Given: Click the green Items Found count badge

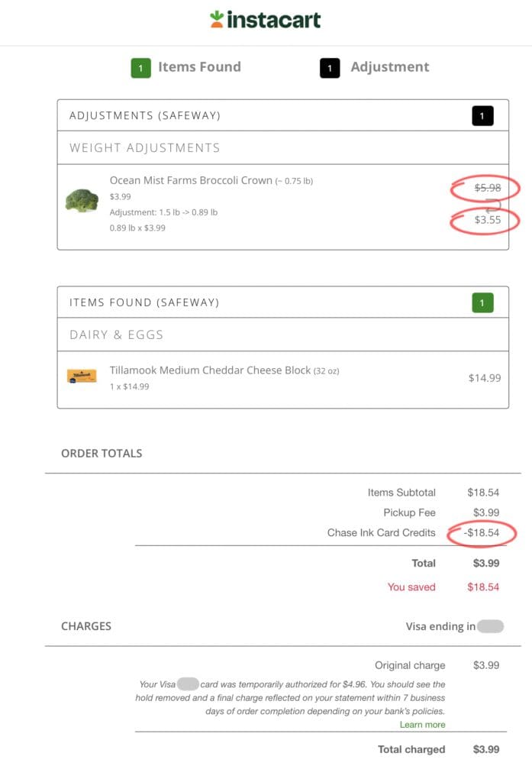Looking at the screenshot, I should coord(140,68).
